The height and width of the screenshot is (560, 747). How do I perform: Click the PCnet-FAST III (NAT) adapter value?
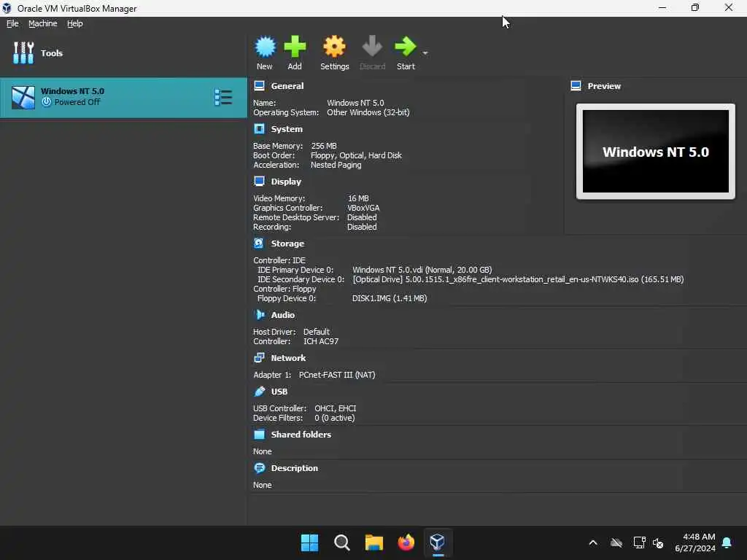337,375
